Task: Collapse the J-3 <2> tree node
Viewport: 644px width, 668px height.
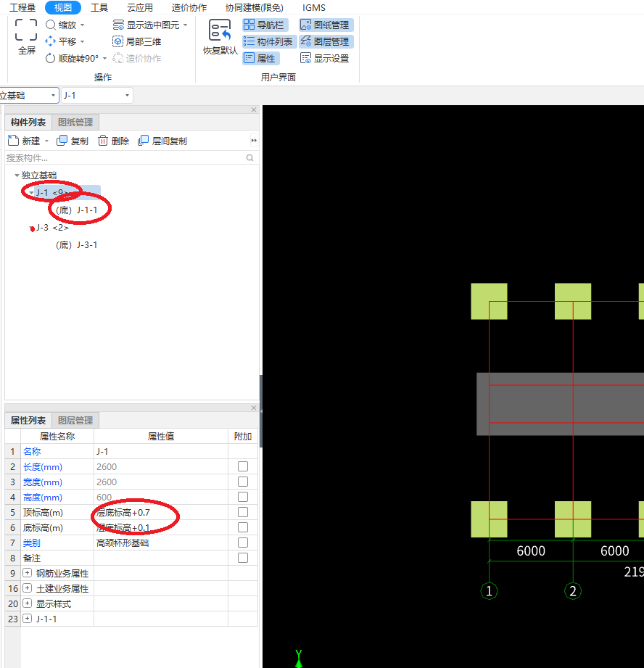Action: tap(32, 229)
